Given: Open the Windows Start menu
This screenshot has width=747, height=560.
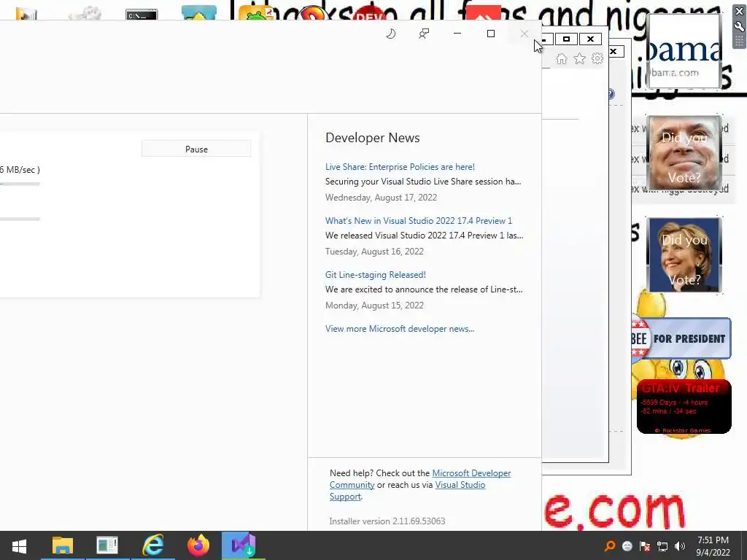Looking at the screenshot, I should [19, 545].
